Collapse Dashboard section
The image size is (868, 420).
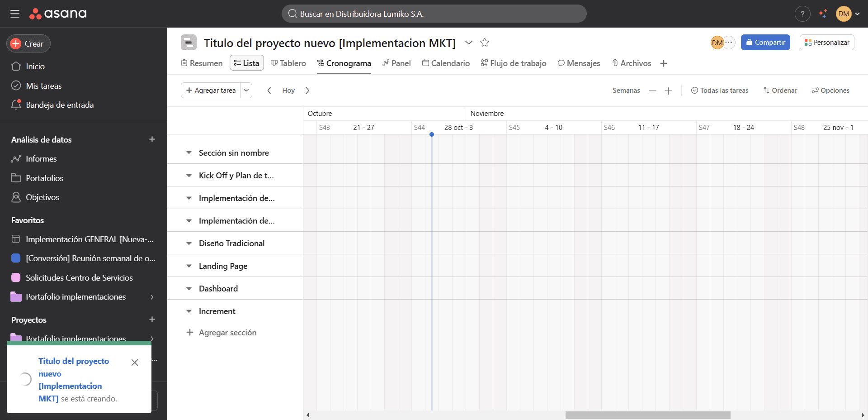point(189,289)
